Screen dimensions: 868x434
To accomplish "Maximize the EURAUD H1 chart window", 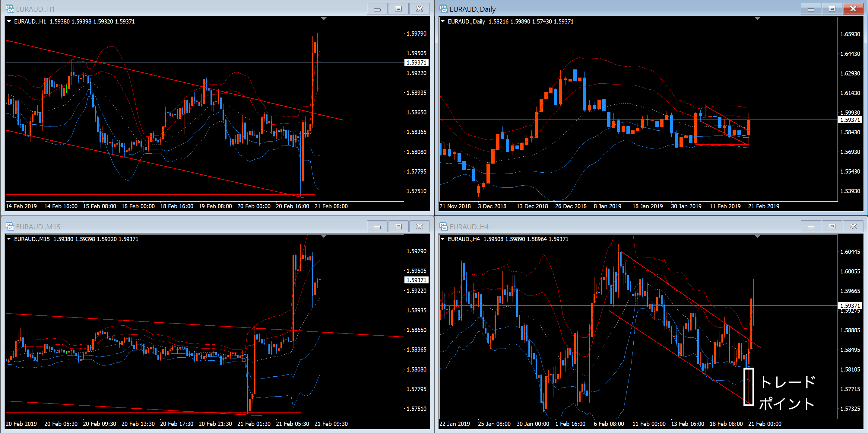I will click(x=398, y=9).
